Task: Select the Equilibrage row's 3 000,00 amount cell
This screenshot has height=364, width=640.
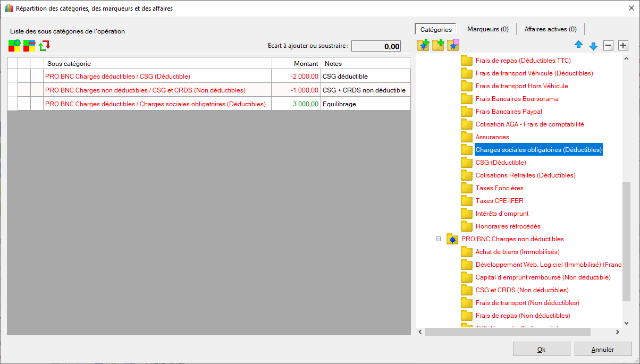Action: pyautogui.click(x=296, y=104)
